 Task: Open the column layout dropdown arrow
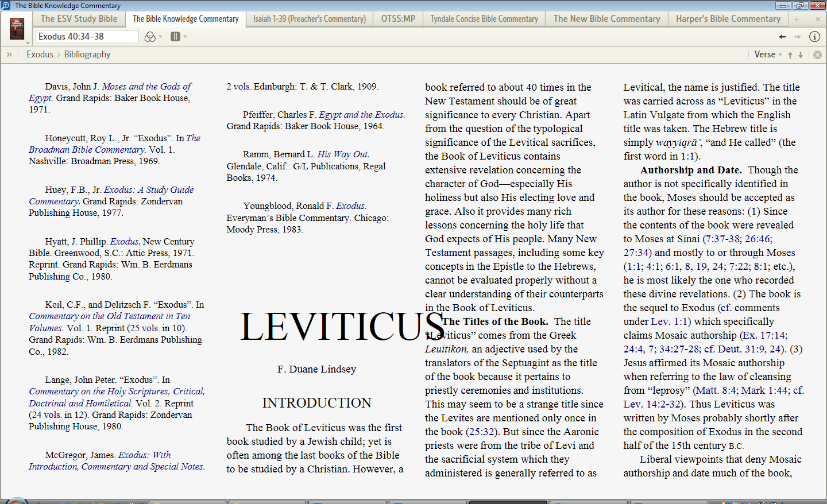pyautogui.click(x=185, y=37)
